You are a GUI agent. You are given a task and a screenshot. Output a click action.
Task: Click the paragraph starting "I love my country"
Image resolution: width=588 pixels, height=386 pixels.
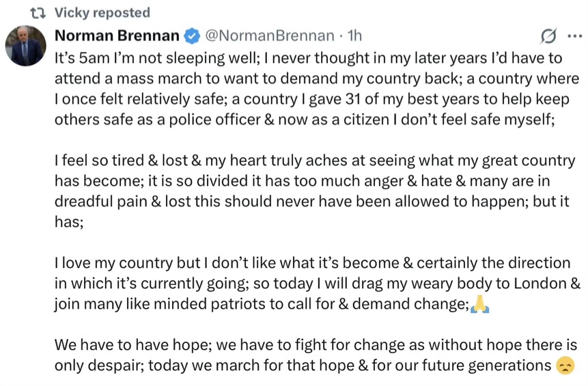coord(318,284)
